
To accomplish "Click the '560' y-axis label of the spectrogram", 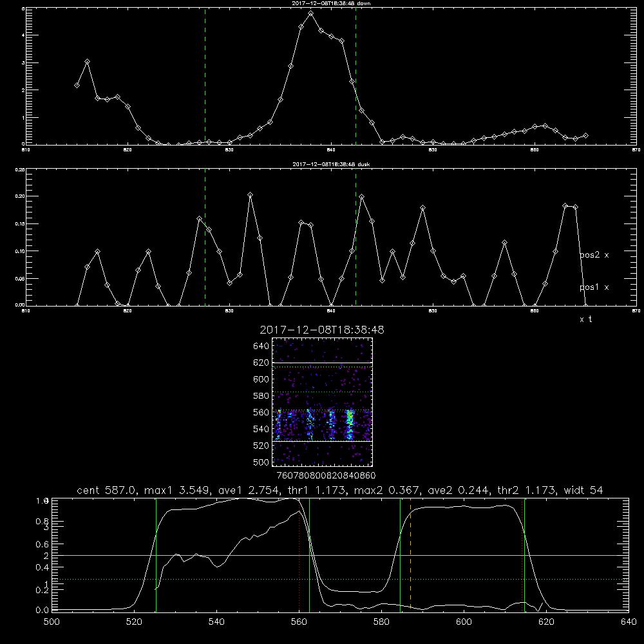I will (x=261, y=412).
